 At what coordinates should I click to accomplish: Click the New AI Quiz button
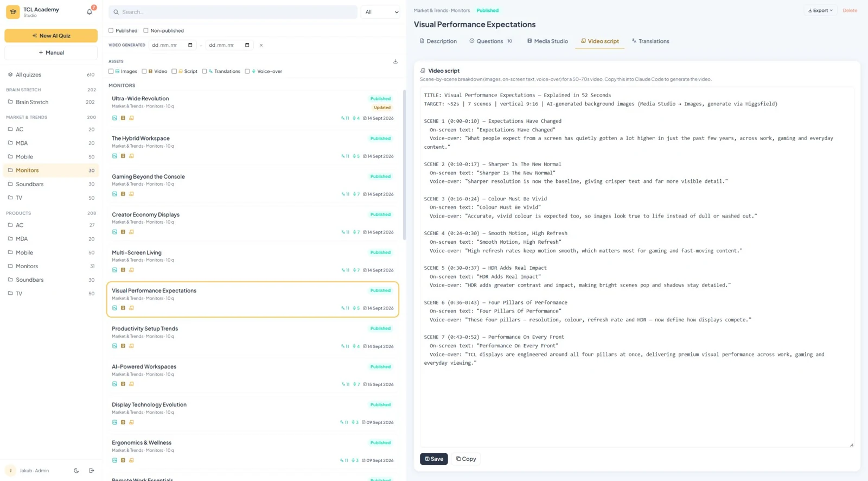click(x=51, y=36)
